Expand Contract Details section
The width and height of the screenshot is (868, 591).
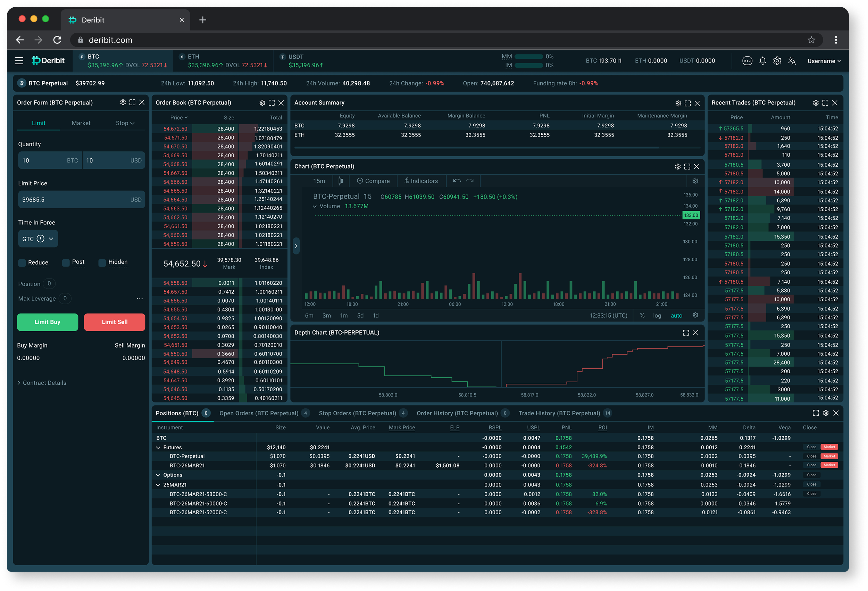42,383
